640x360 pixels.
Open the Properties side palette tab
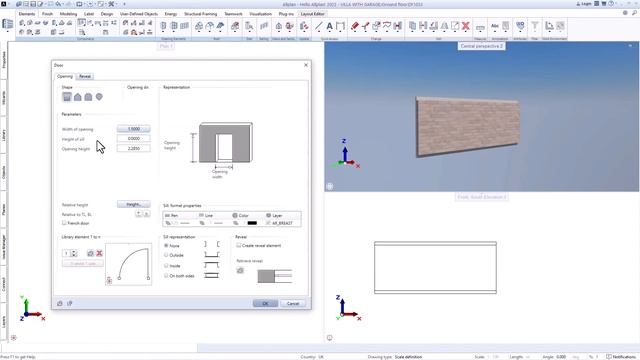pos(4,60)
